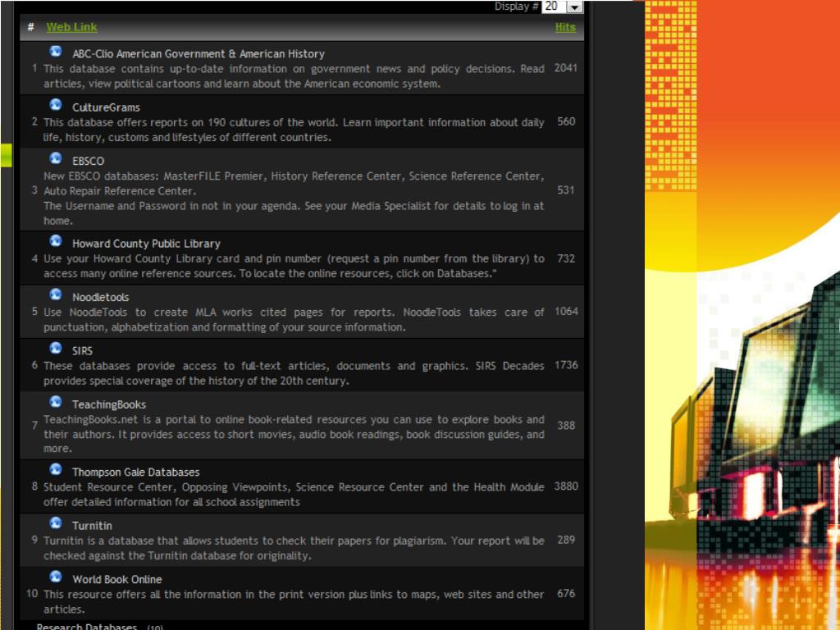The height and width of the screenshot is (630, 840).
Task: Sort list by the Hits column header
Action: [x=565, y=27]
